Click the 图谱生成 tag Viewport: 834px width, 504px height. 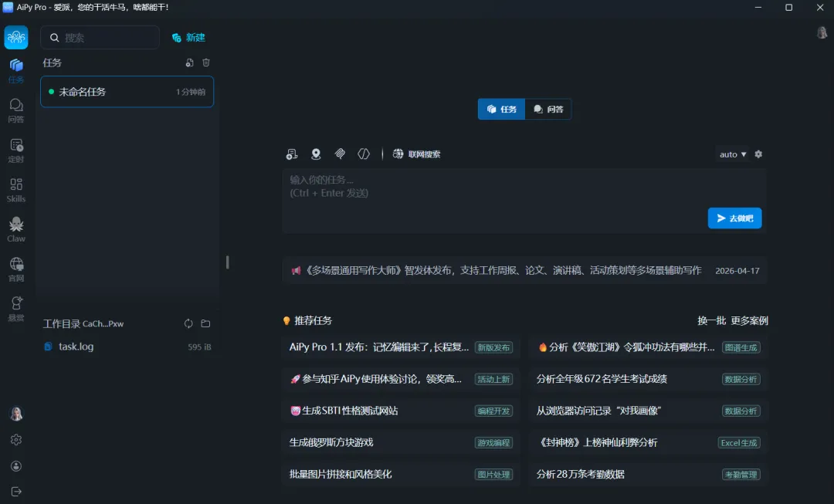point(741,347)
